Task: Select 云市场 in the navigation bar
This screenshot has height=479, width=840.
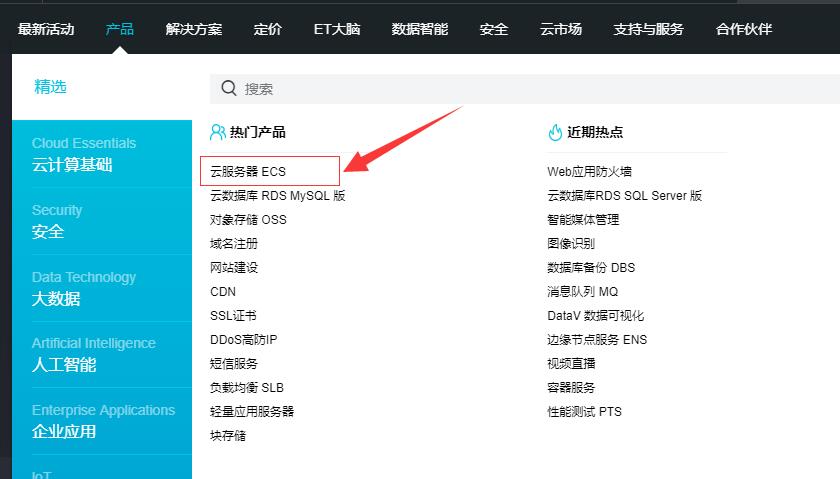Action: tap(560, 29)
